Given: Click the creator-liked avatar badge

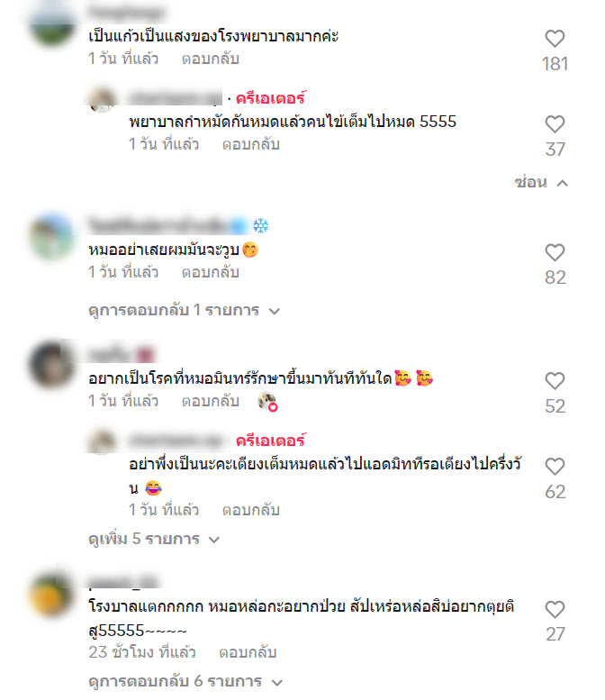Looking at the screenshot, I should coord(267,401).
